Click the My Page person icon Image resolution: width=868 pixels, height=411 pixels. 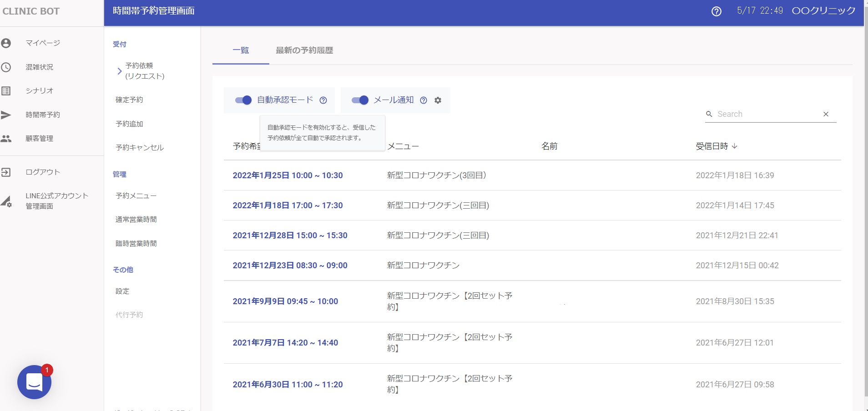coord(6,43)
